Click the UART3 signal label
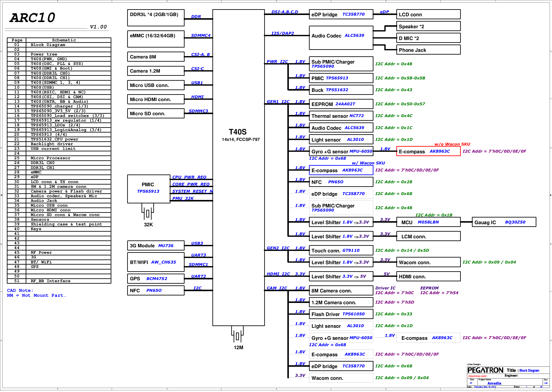This screenshot has width=552, height=392. point(198,255)
